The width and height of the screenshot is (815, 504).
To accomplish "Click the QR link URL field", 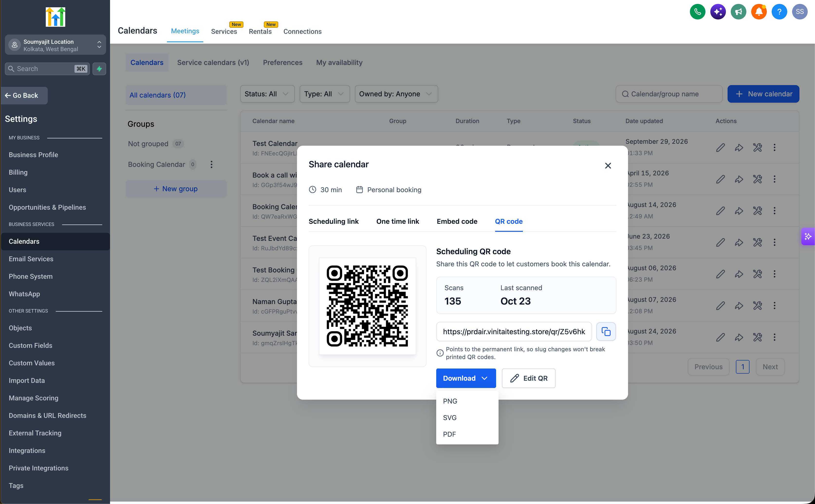I will pyautogui.click(x=514, y=331).
